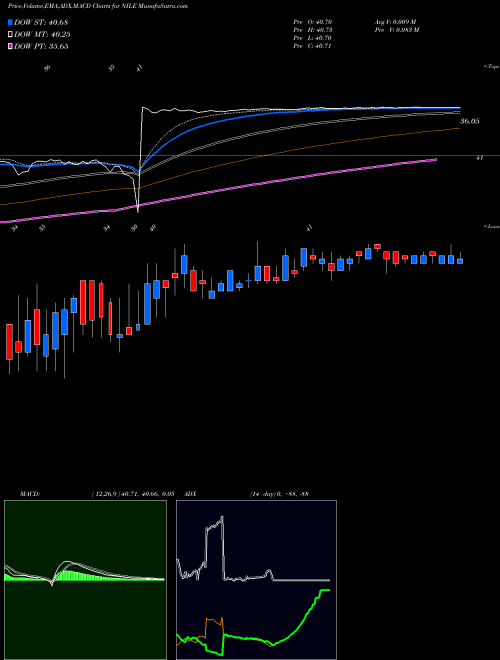500x660 pixels.
Task: Click the 36.05 price label
Action: click(470, 121)
